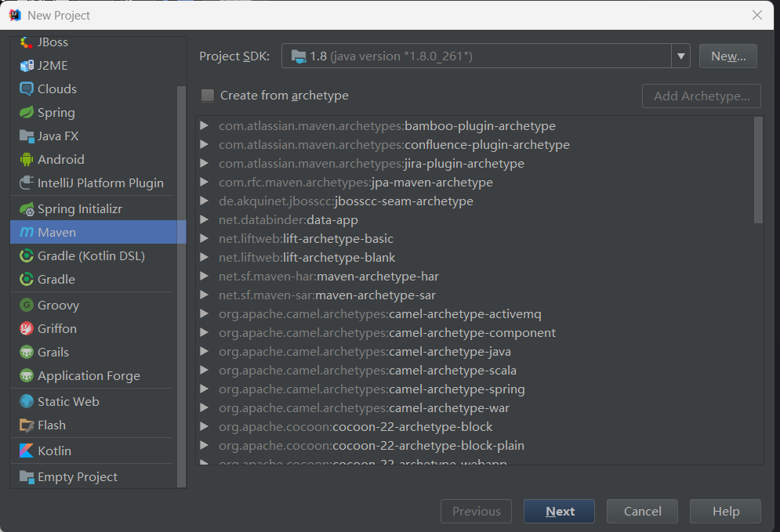Expand jira-plugin-archetype node
This screenshot has width=780, height=532.
(x=204, y=164)
